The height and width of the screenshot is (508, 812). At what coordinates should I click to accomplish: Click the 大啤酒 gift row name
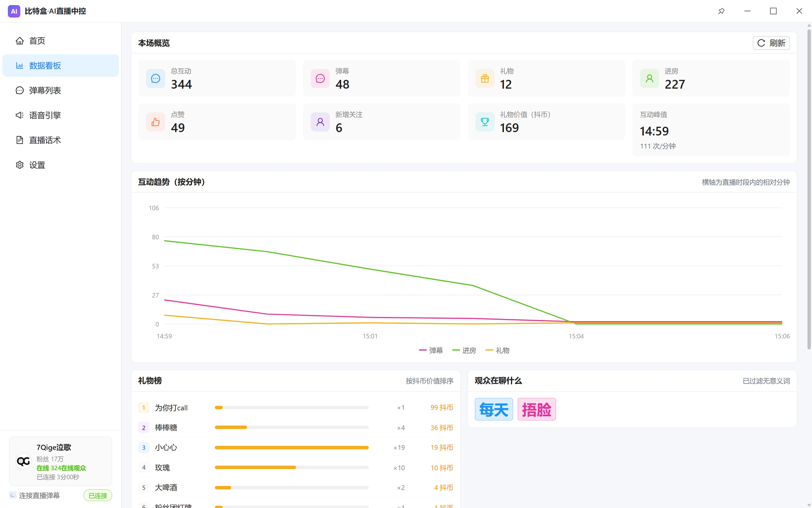coord(166,487)
